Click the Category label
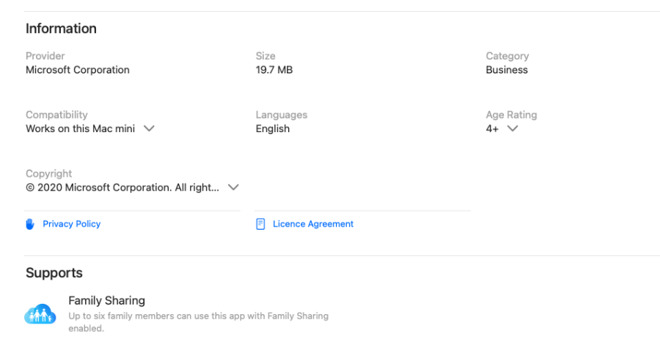Image resolution: width=660 pixels, height=364 pixels. coord(507,56)
